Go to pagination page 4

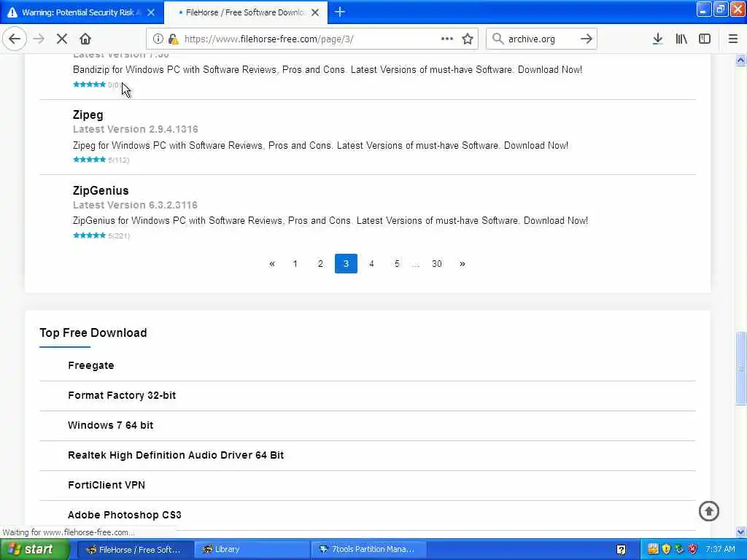click(371, 264)
